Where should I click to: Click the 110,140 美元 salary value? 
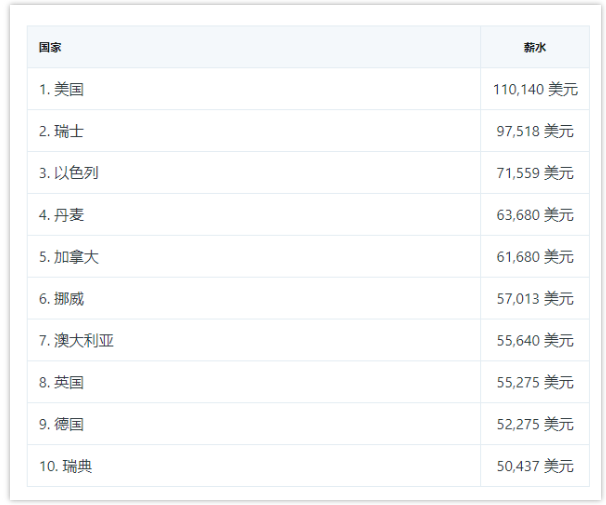535,89
